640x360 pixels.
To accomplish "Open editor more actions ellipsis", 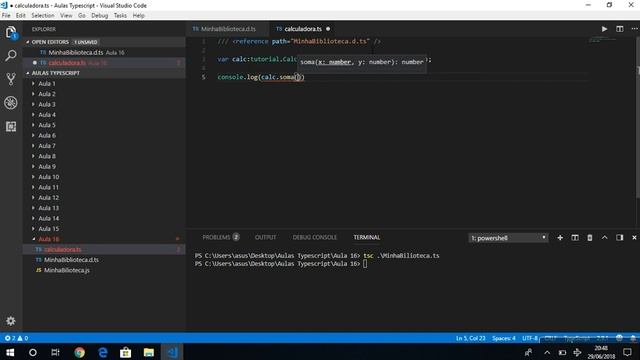I will click(x=634, y=29).
